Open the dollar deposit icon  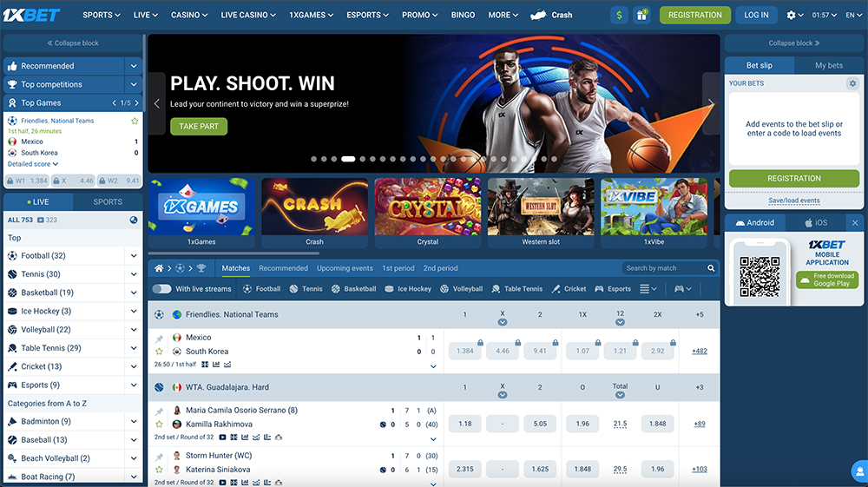pyautogui.click(x=619, y=15)
